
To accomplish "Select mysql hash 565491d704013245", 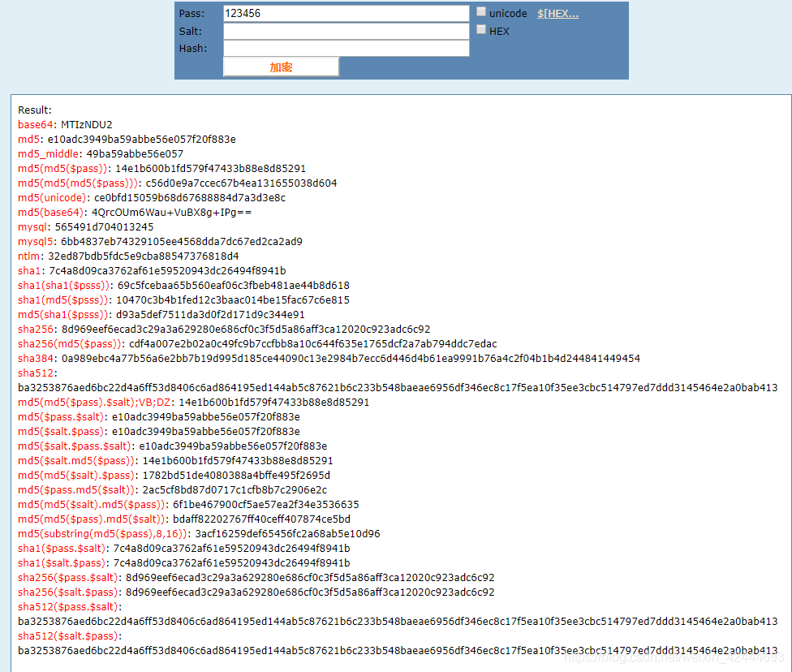I will click(x=104, y=227).
